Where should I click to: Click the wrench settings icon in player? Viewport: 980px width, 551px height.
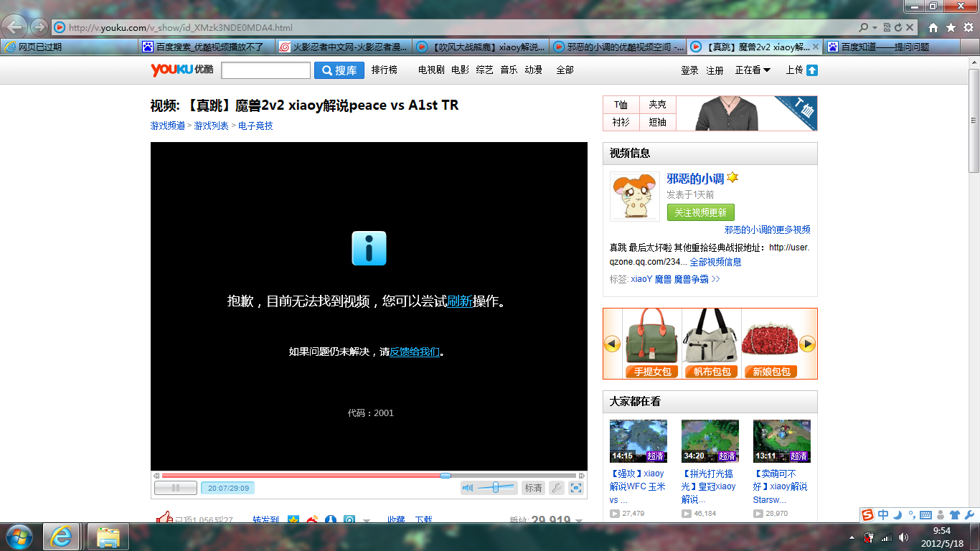[557, 488]
